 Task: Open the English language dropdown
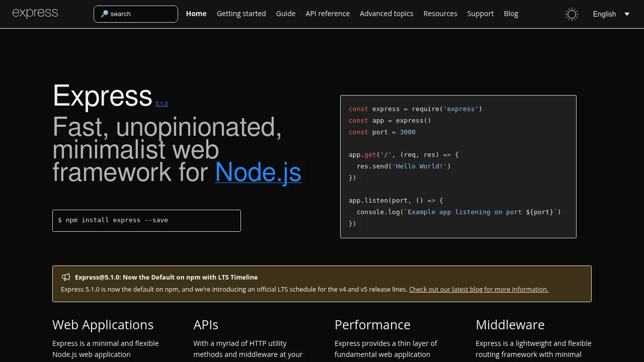[604, 14]
